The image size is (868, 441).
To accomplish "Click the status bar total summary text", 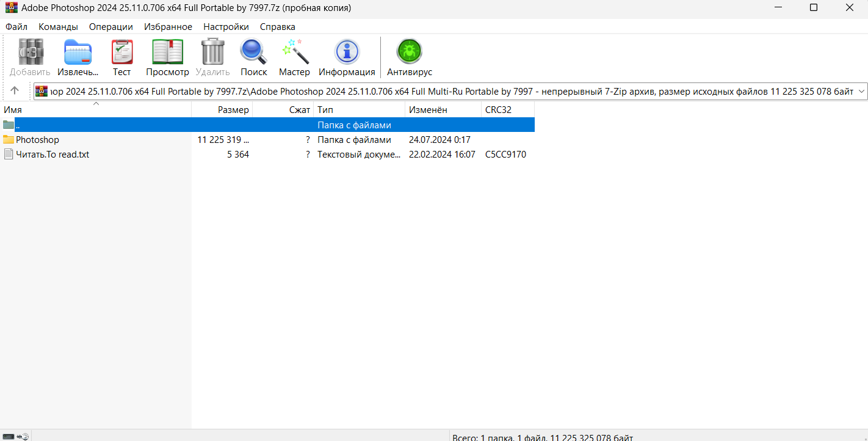I will click(543, 437).
